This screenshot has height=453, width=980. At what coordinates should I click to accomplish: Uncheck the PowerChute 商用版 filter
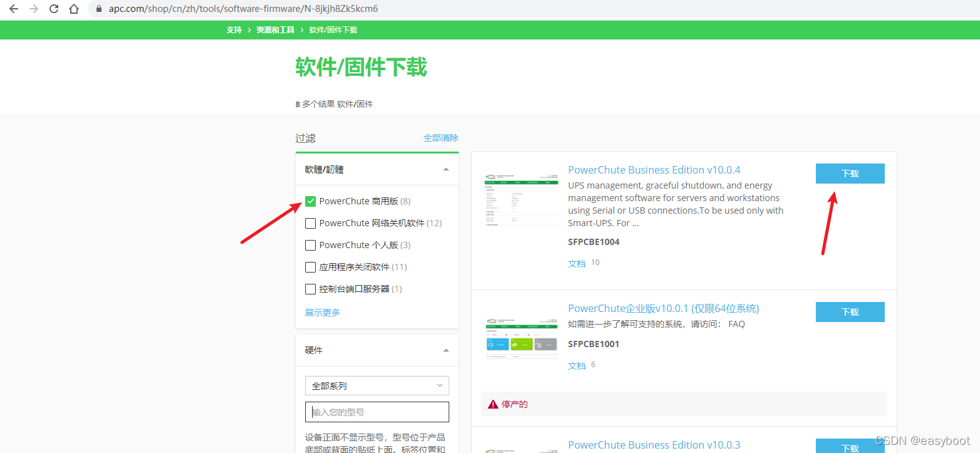coord(310,201)
